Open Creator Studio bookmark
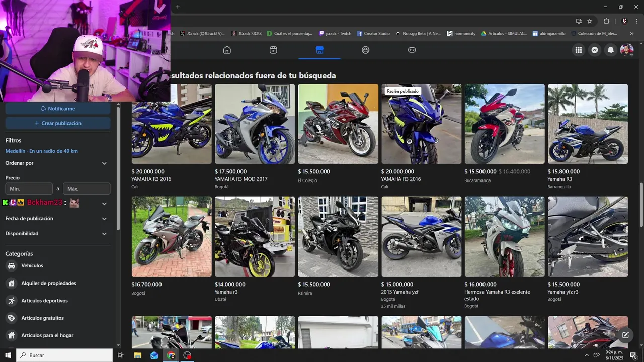The width and height of the screenshot is (644, 362). (373, 34)
